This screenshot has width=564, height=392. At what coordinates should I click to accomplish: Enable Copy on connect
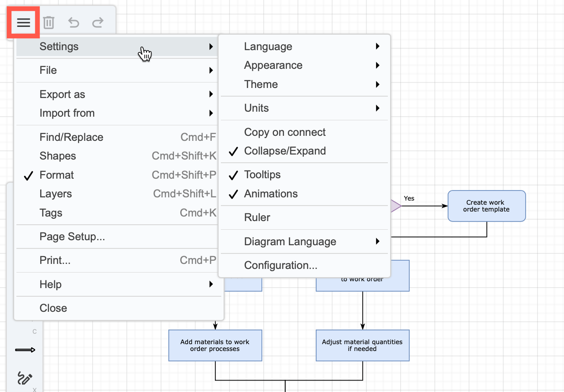[x=285, y=132]
